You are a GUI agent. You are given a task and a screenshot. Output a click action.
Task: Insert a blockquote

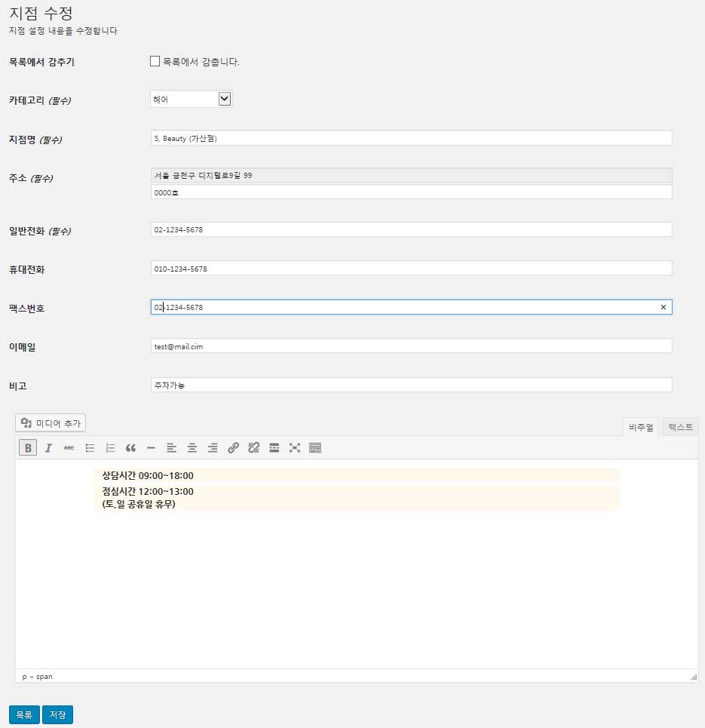(130, 447)
